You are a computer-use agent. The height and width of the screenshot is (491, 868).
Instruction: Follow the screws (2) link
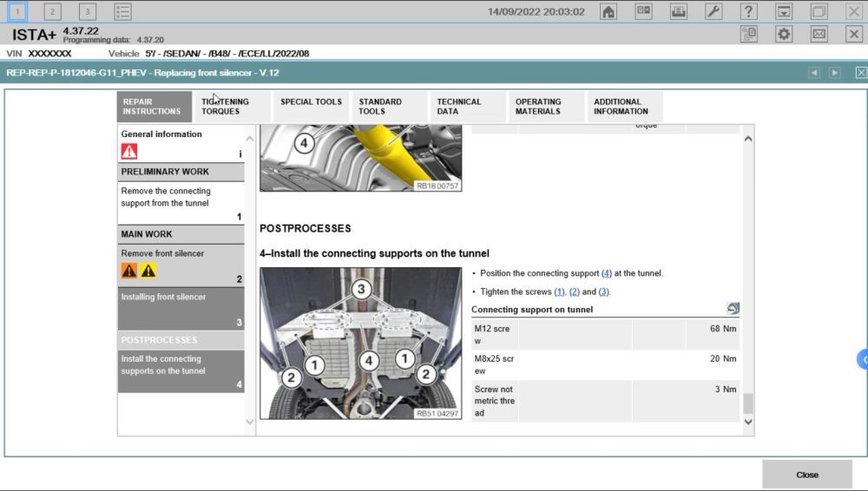click(x=574, y=291)
